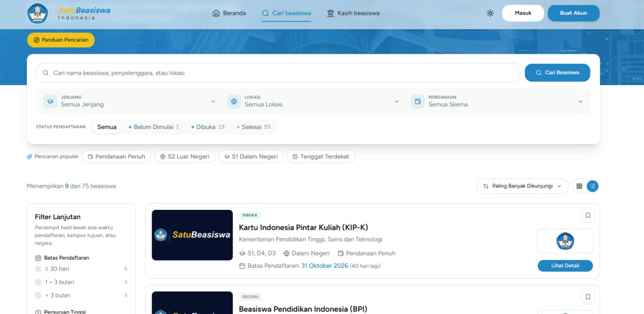Open the Paling Banyak Dikunjungi sort dropdown
644x314 pixels.
point(522,186)
